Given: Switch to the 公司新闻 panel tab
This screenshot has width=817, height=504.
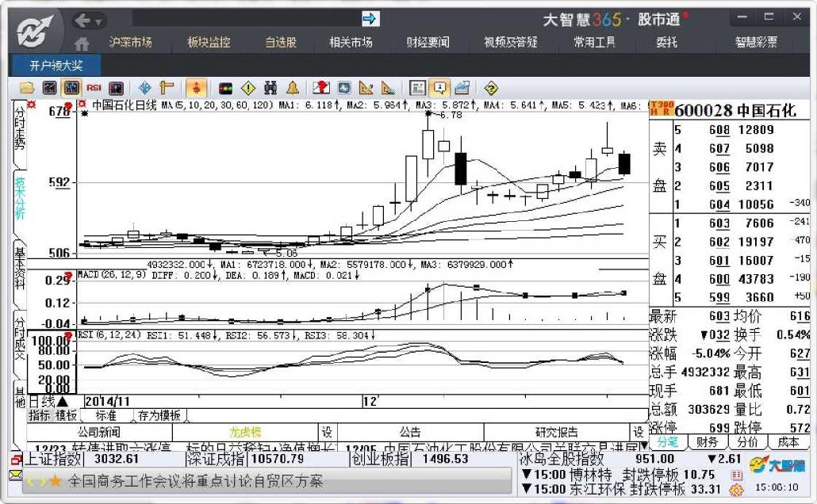Looking at the screenshot, I should pos(99,432).
